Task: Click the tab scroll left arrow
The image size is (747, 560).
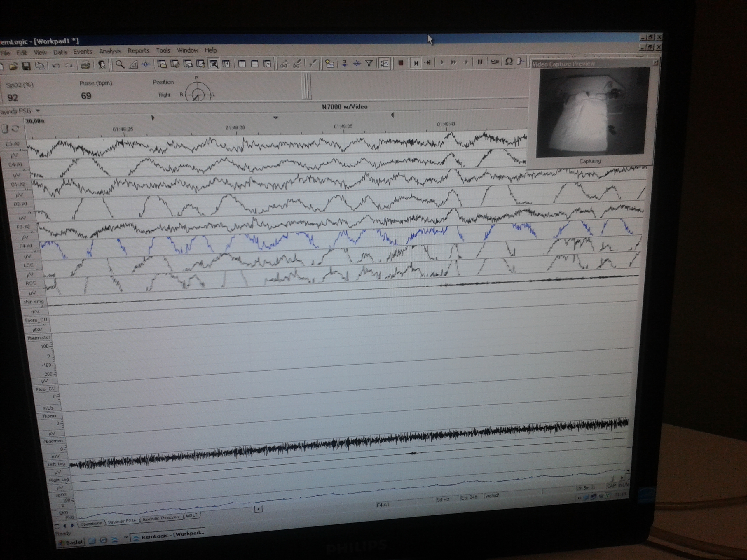Action: 65,526
